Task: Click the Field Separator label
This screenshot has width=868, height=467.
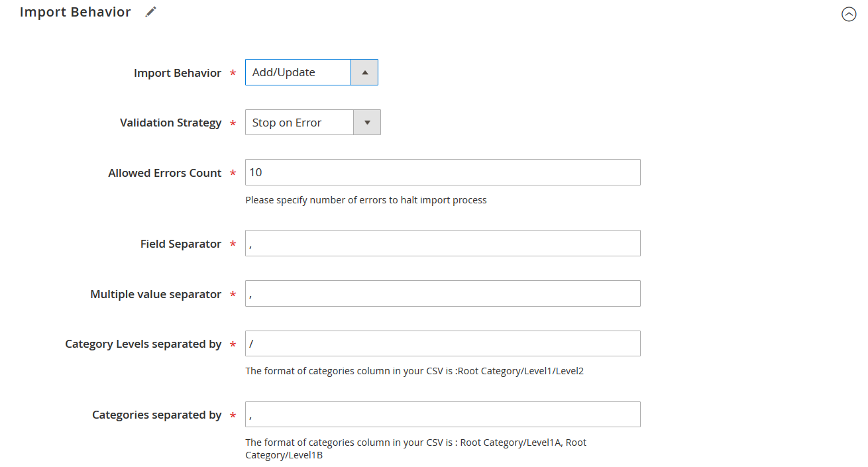Action: point(181,244)
